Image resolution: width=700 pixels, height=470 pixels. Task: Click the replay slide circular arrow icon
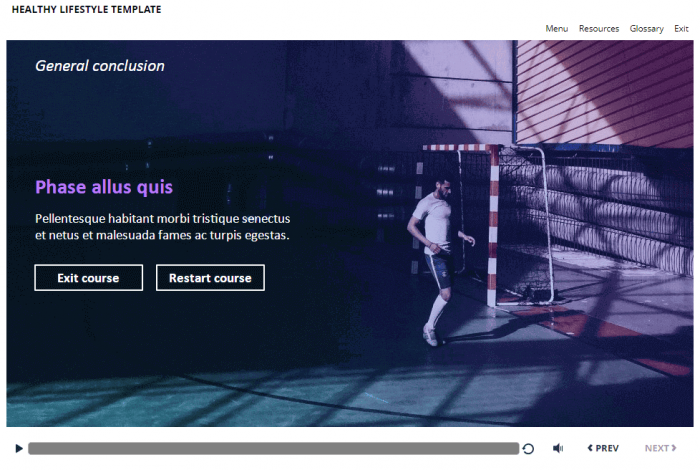[x=528, y=449]
